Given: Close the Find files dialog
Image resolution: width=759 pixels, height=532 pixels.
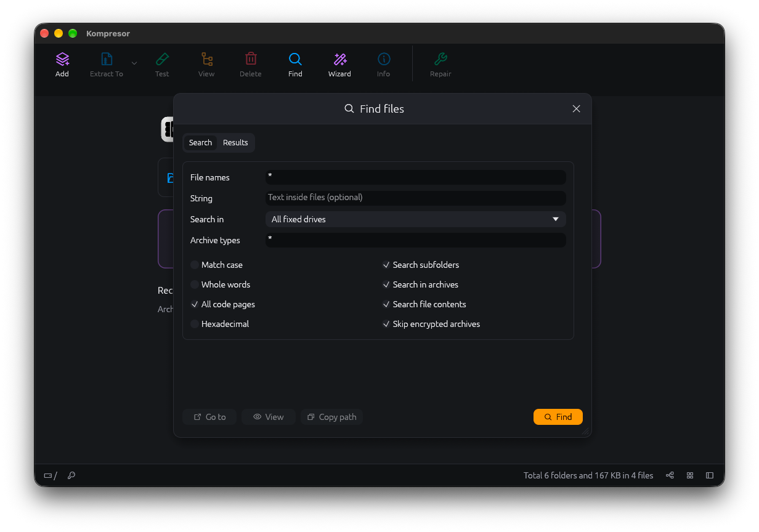Looking at the screenshot, I should (576, 108).
